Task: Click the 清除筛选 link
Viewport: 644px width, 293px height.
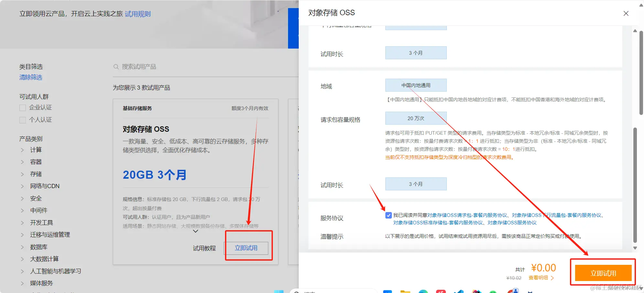Action: point(31,77)
